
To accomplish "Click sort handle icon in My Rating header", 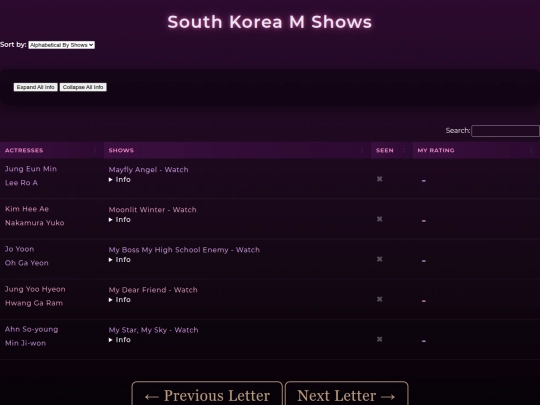I will coord(531,150).
